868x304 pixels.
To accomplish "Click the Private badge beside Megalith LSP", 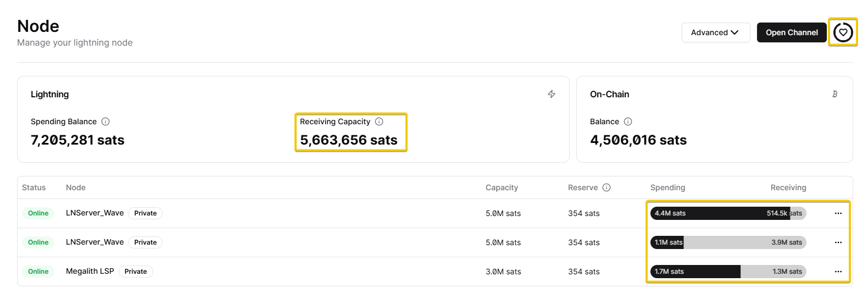I will point(136,272).
